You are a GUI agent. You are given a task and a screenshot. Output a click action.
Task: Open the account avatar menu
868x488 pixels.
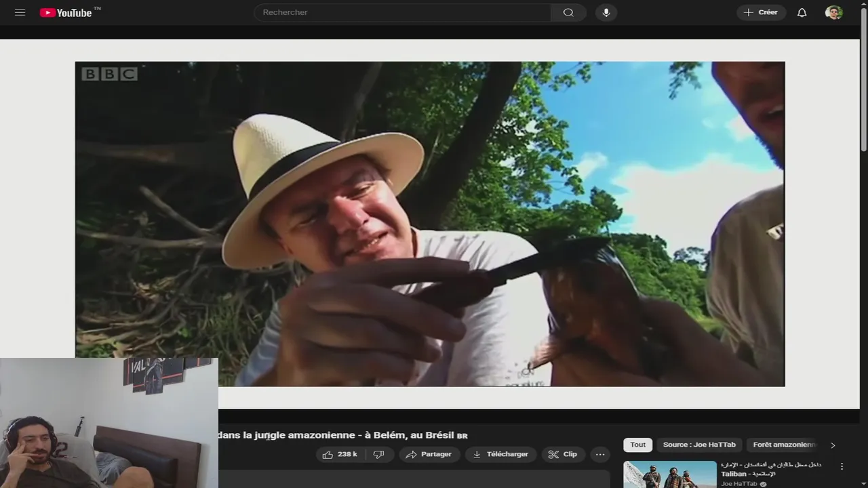click(833, 12)
